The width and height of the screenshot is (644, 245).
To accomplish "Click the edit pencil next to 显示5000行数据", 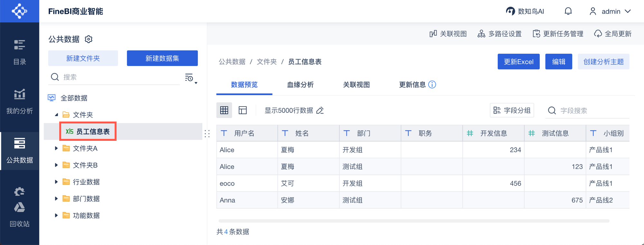I will pos(320,111).
